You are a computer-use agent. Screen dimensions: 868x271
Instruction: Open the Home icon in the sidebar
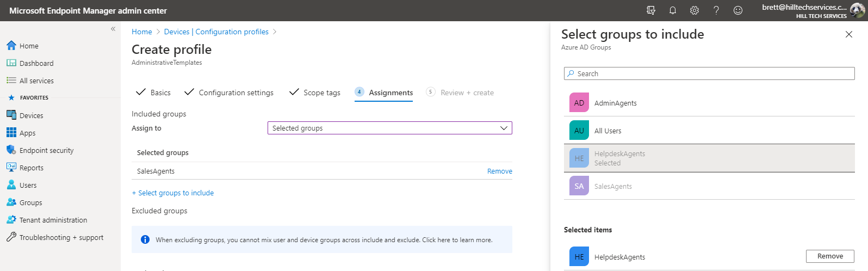point(11,46)
